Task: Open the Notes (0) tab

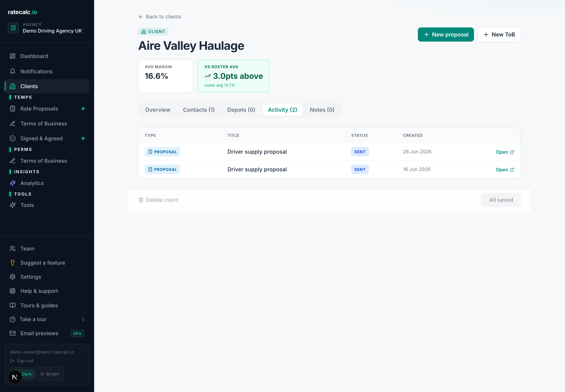Action: tap(322, 110)
